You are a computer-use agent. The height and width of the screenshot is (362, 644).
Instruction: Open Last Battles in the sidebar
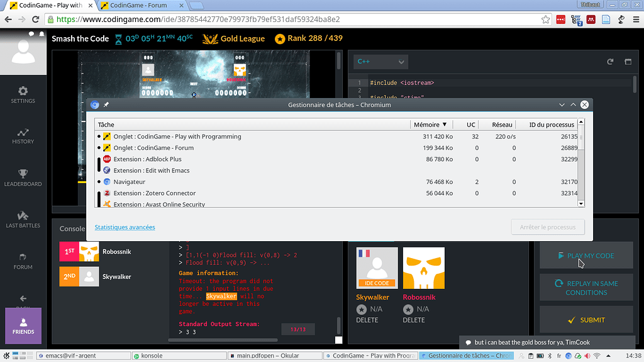tap(23, 218)
